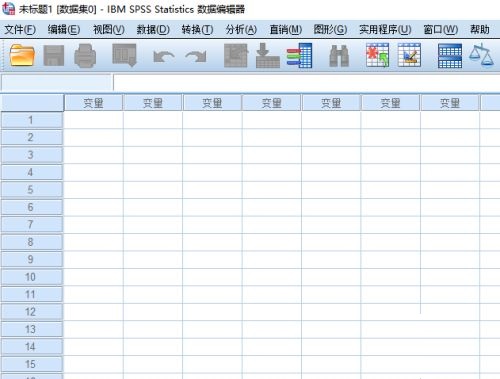Open the 实用程序(U) menu
This screenshot has height=379, width=500.
click(x=385, y=30)
